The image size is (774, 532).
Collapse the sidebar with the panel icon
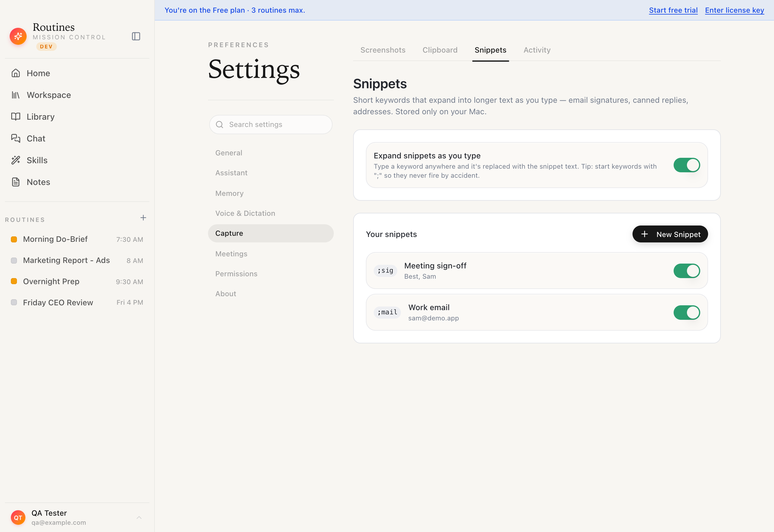pyautogui.click(x=136, y=36)
